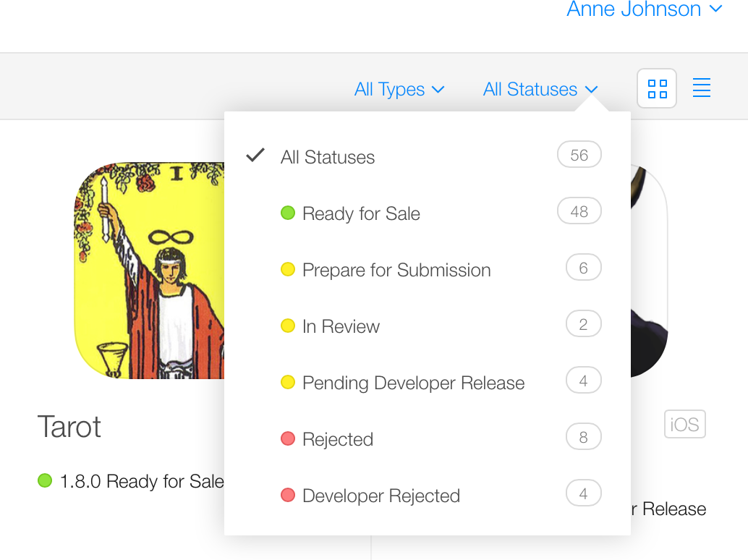This screenshot has width=748, height=560.
Task: Open the Anne Johnson account menu
Action: (644, 9)
